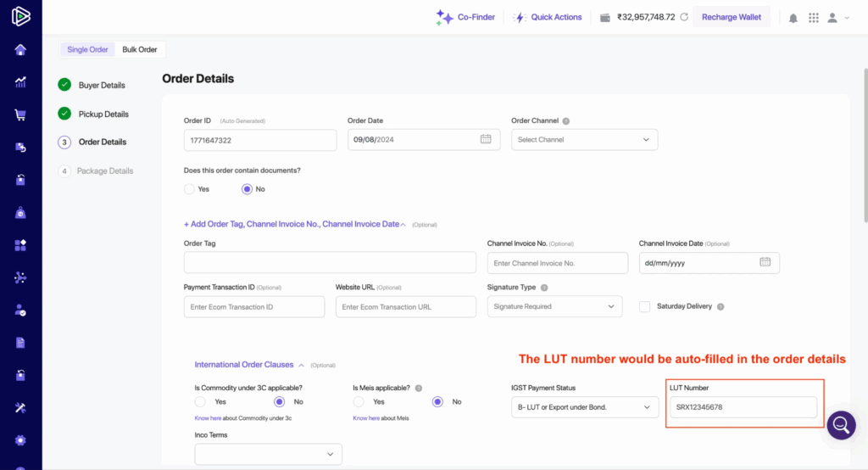The width and height of the screenshot is (868, 470).
Task: Click the home icon in the sidebar
Action: pyautogui.click(x=20, y=50)
